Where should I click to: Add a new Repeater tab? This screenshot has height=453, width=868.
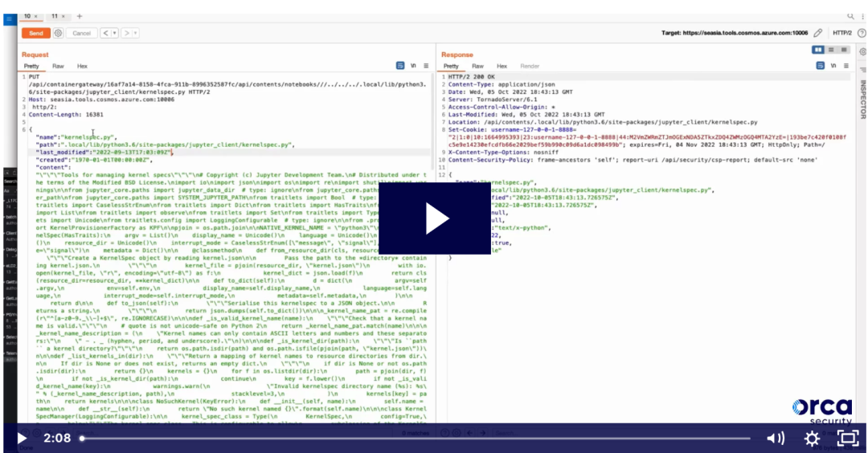79,16
